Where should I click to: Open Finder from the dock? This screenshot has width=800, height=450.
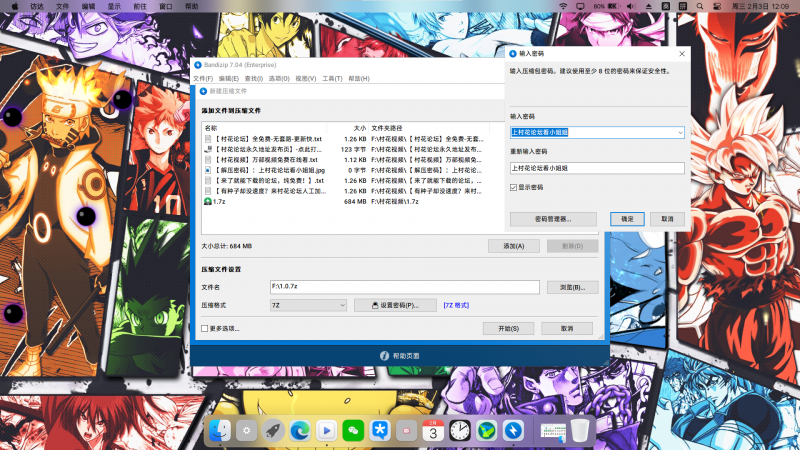click(222, 430)
